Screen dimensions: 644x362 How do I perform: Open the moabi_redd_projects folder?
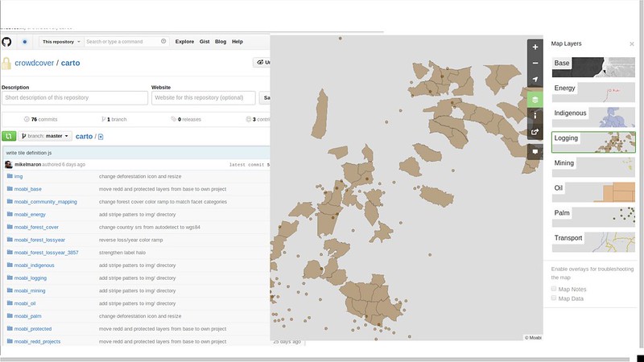[37, 342]
